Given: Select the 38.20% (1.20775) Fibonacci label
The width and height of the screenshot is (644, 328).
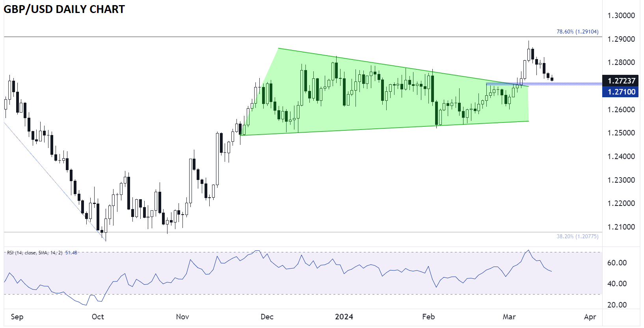Looking at the screenshot, I should point(577,236).
